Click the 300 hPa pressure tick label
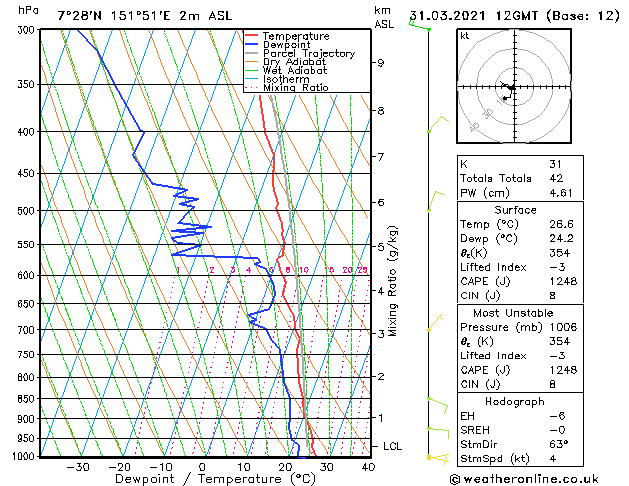629x486 pixels. (x=26, y=30)
